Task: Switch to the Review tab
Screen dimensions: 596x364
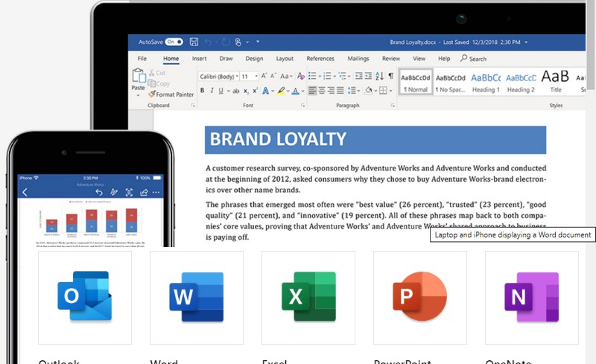Action: (x=391, y=59)
